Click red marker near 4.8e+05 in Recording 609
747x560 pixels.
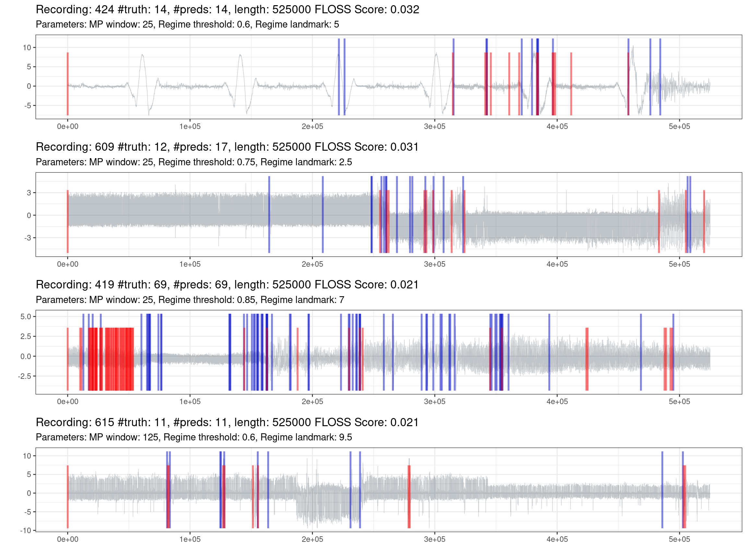(x=659, y=221)
